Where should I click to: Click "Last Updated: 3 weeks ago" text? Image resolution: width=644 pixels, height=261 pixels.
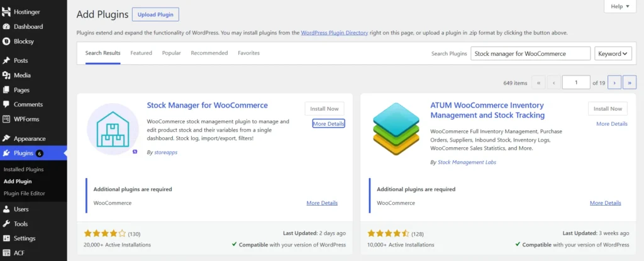click(596, 233)
